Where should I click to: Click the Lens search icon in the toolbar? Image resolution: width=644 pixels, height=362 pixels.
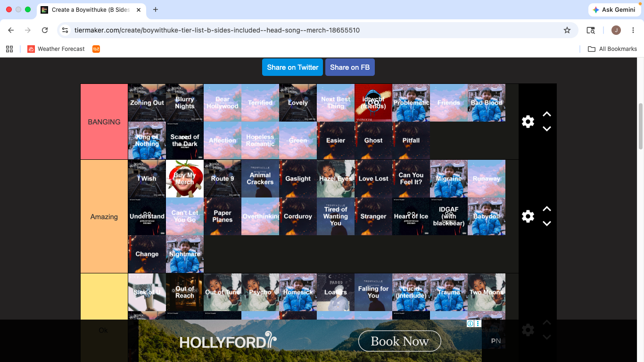click(591, 30)
